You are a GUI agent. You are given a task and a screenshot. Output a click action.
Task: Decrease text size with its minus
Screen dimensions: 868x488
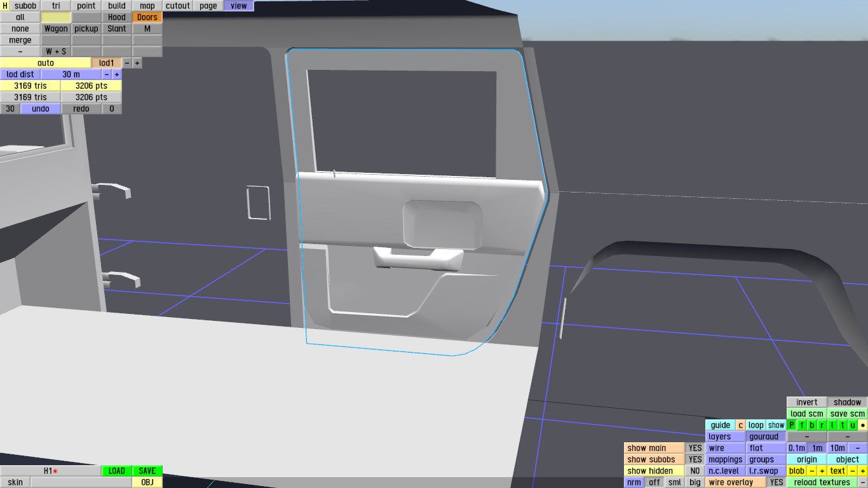click(x=853, y=471)
